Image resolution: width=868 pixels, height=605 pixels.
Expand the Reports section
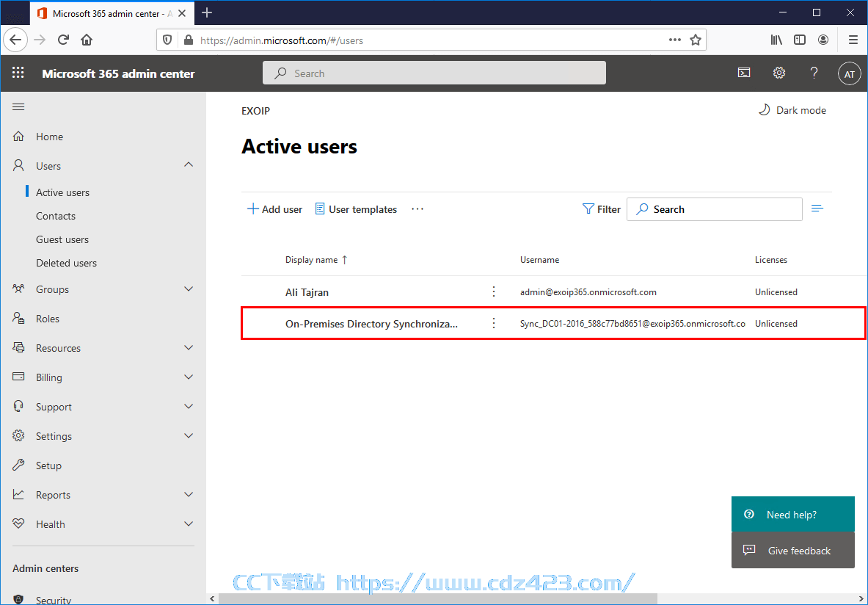189,494
